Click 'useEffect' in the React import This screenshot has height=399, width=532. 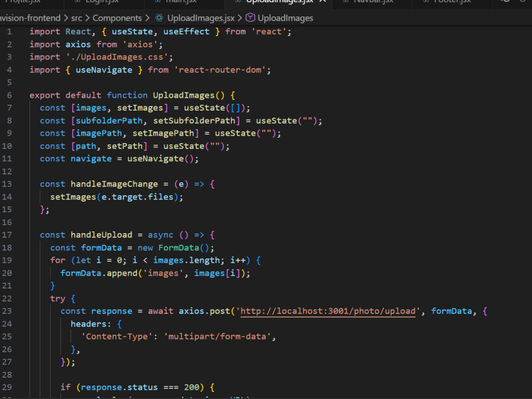(186, 31)
